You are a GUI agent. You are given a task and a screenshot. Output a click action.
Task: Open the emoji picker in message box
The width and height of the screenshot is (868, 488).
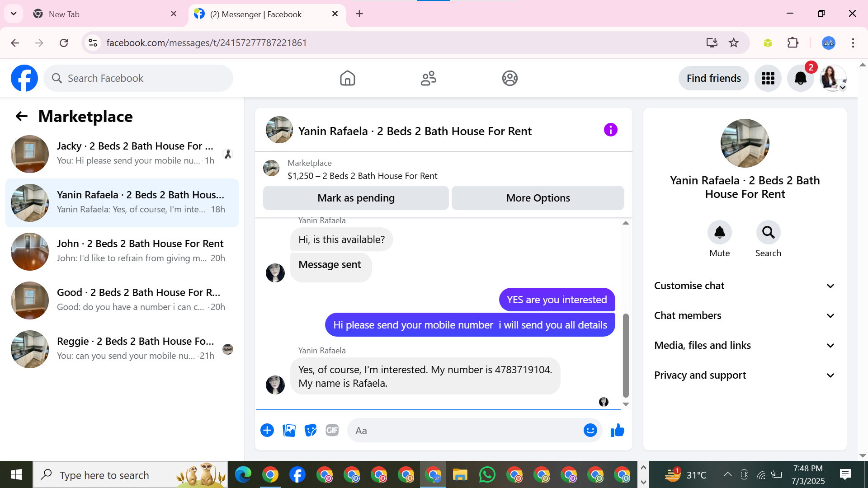[x=590, y=431]
